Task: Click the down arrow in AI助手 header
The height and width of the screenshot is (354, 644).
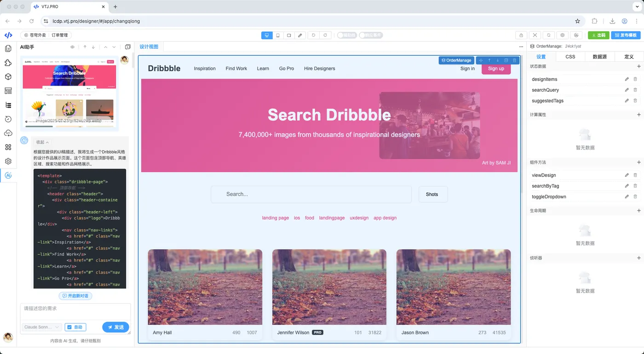Action: [x=93, y=47]
